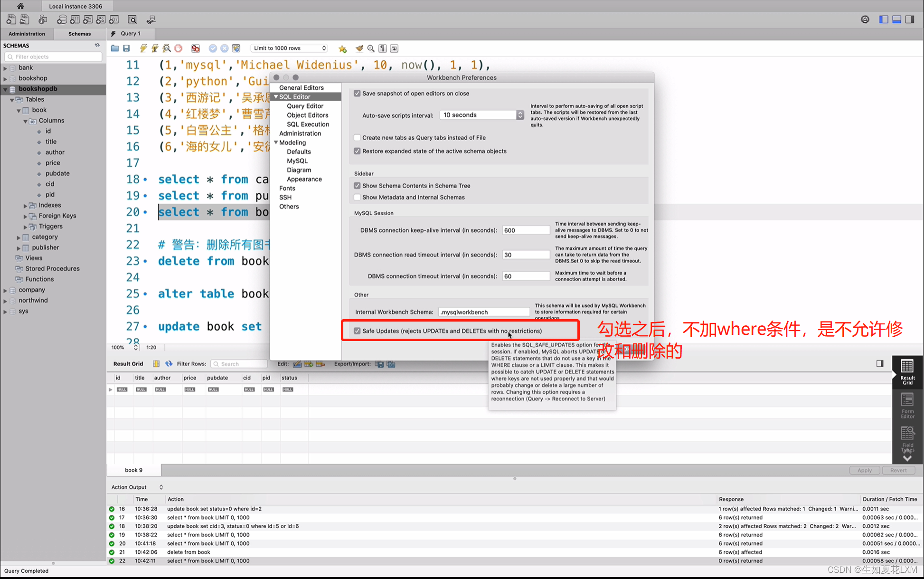Expand the bank schema
Screen dimensions: 924x579
coord(5,68)
